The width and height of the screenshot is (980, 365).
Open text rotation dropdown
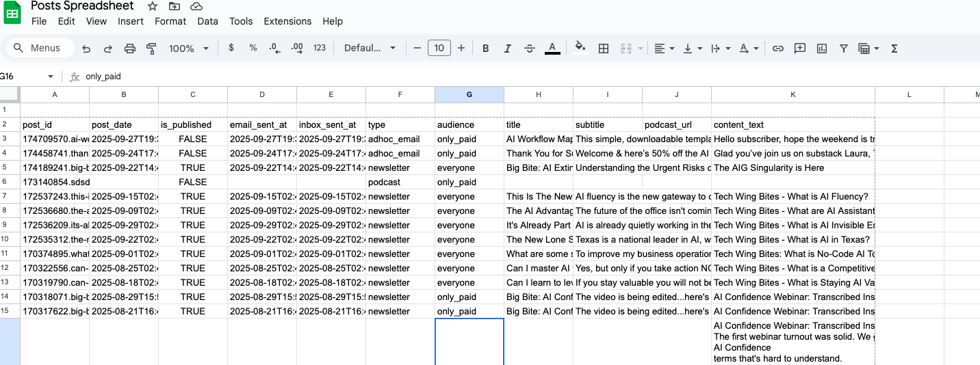click(x=749, y=49)
